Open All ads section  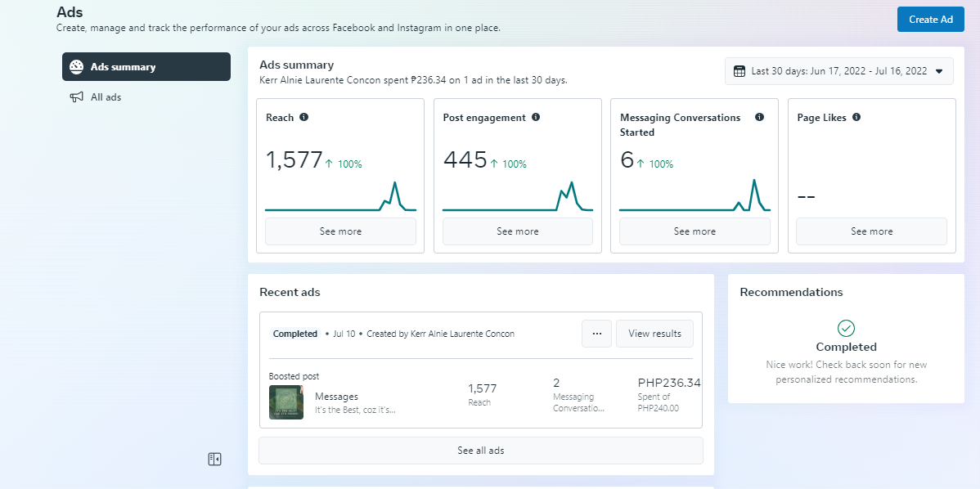click(106, 97)
